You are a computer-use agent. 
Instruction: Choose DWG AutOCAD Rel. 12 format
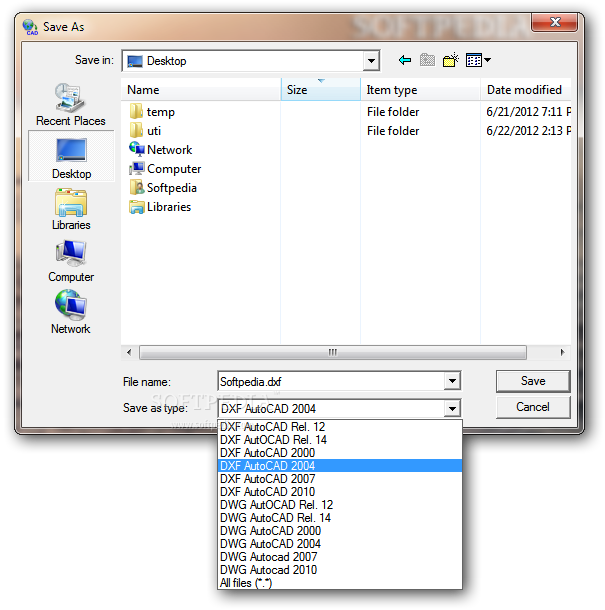pos(340,505)
